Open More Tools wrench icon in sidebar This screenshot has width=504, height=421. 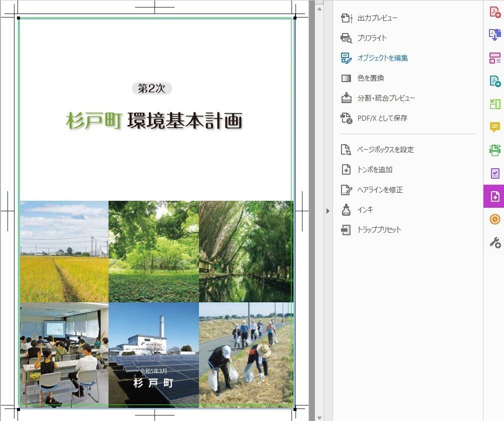495,242
